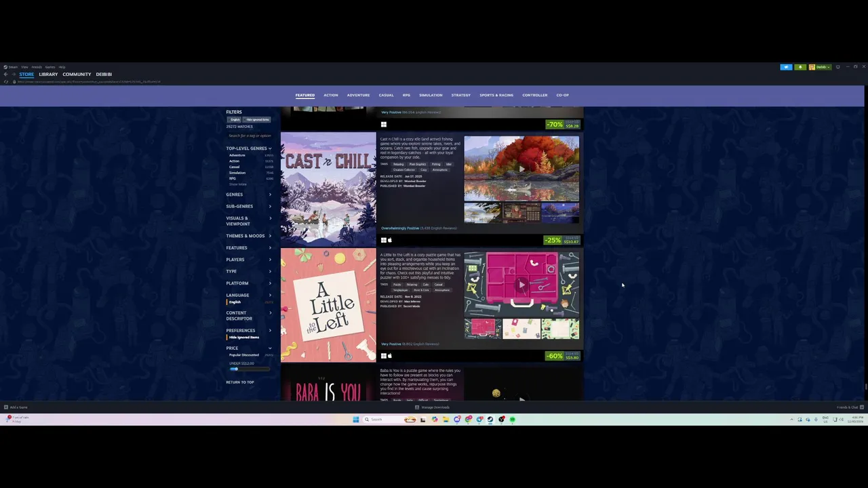
Task: Play the Cast n Chill video preview
Action: click(x=521, y=169)
